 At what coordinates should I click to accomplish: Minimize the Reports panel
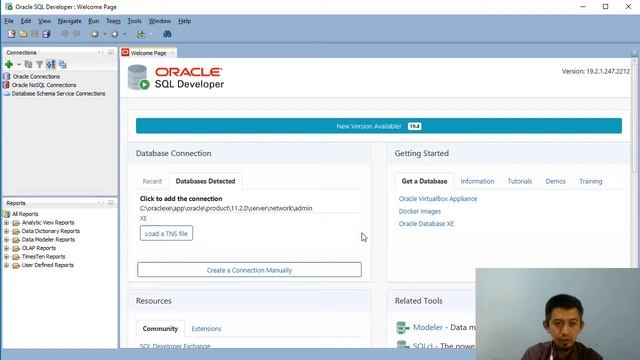pyautogui.click(x=111, y=203)
